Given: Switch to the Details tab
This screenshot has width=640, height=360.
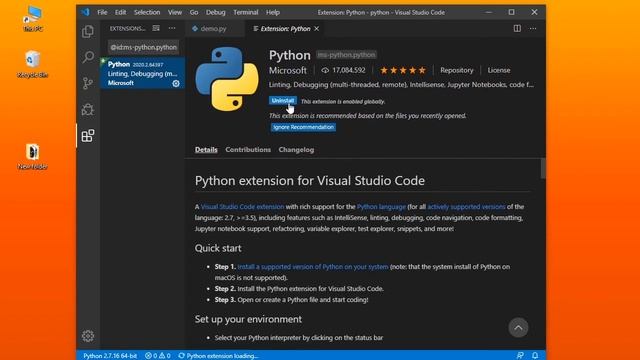Looking at the screenshot, I should [206, 150].
